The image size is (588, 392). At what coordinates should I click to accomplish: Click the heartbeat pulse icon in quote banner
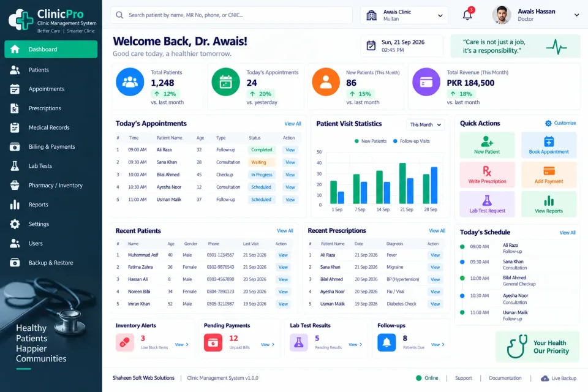point(557,47)
